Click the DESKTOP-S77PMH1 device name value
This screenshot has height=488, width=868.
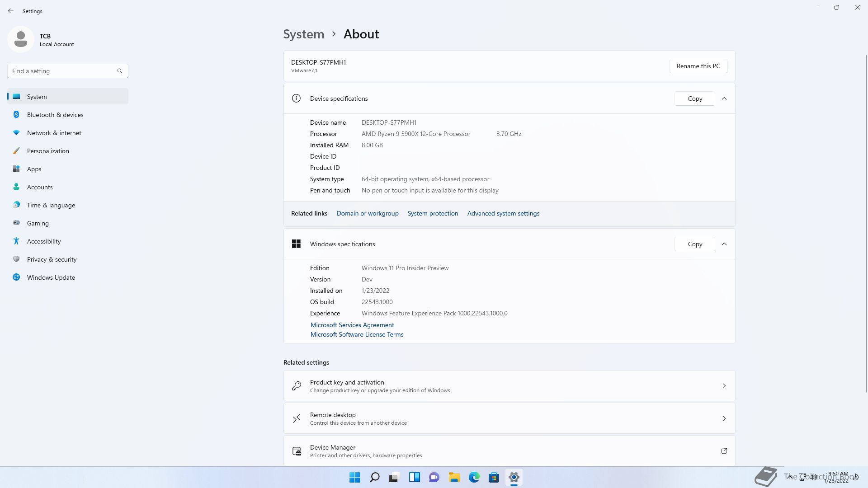coord(389,122)
